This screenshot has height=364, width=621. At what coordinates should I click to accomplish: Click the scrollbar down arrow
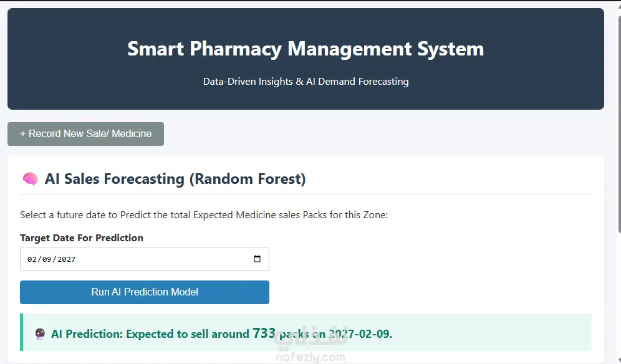pyautogui.click(x=619, y=360)
